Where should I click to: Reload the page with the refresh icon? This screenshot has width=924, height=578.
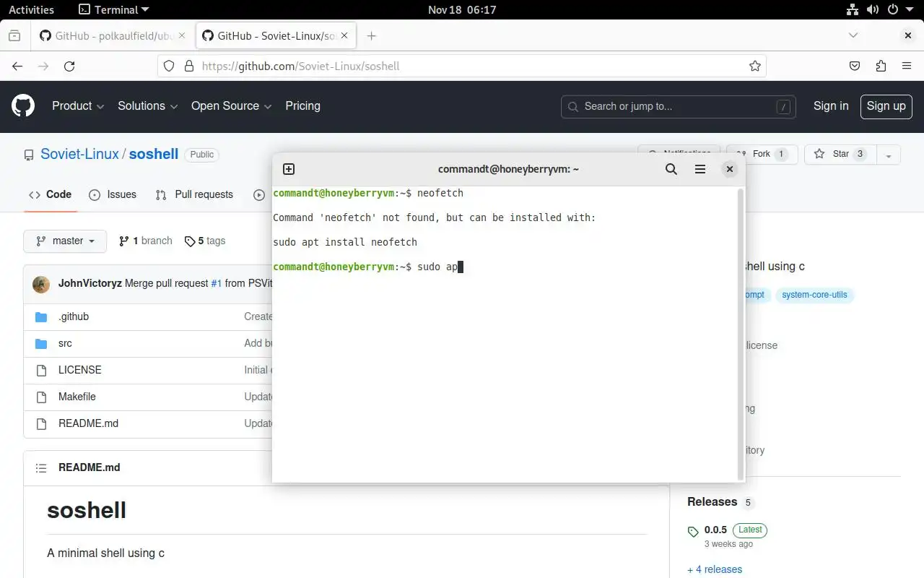[x=69, y=66]
